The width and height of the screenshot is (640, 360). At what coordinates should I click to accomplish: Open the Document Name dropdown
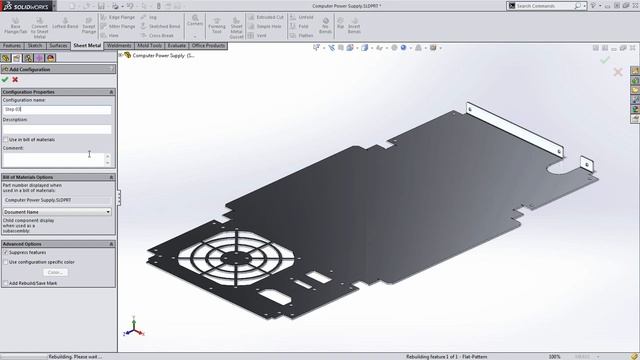coord(57,212)
